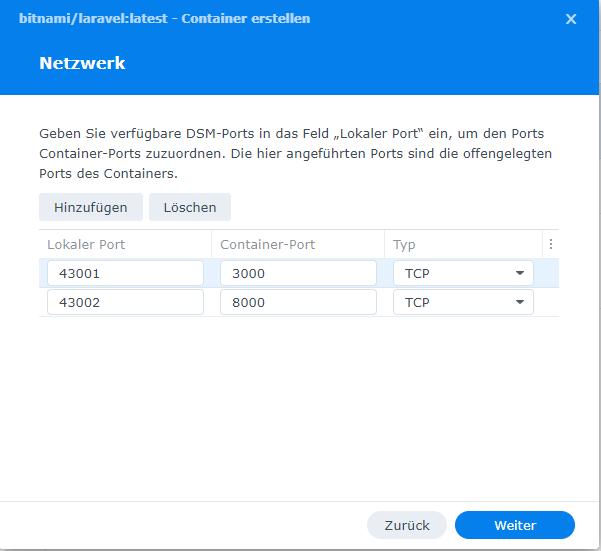Screen dimensions: 601x551
Task: Edit the local port field 43001
Action: click(125, 273)
